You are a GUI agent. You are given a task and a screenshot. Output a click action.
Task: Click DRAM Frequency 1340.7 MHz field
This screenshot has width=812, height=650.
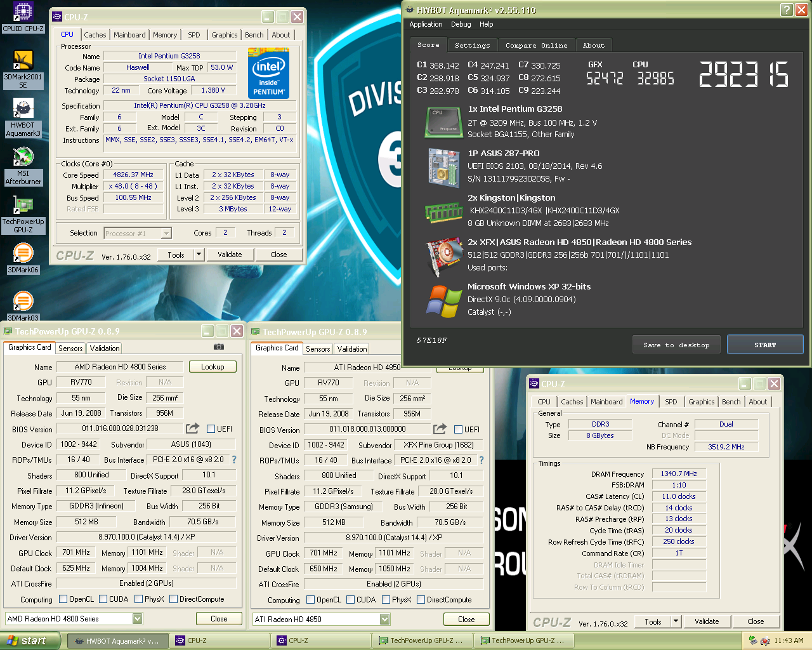(679, 474)
